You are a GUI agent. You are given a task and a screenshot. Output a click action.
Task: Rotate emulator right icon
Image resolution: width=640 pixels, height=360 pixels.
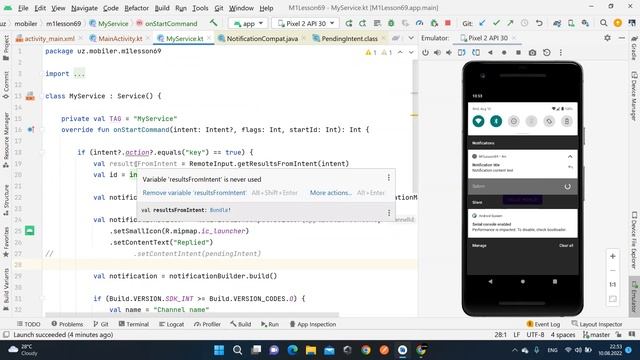[476, 53]
